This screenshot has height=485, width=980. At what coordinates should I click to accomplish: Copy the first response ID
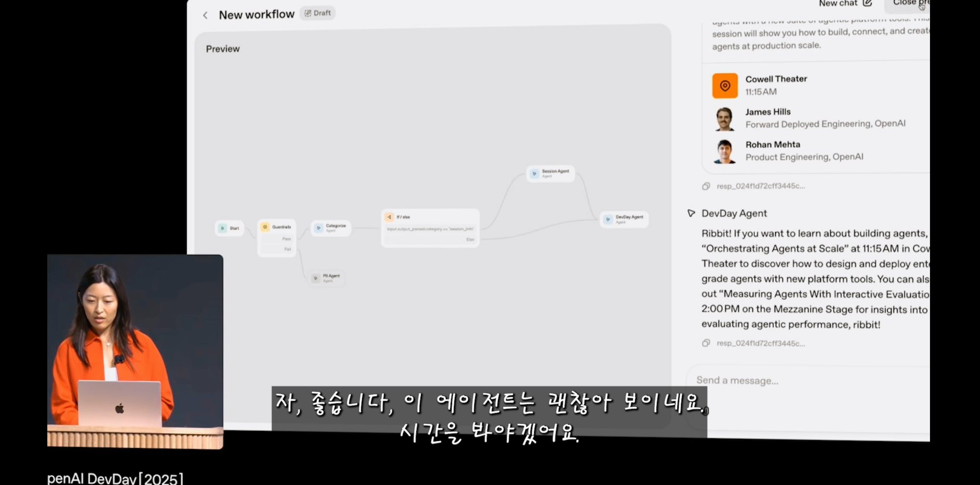[706, 186]
